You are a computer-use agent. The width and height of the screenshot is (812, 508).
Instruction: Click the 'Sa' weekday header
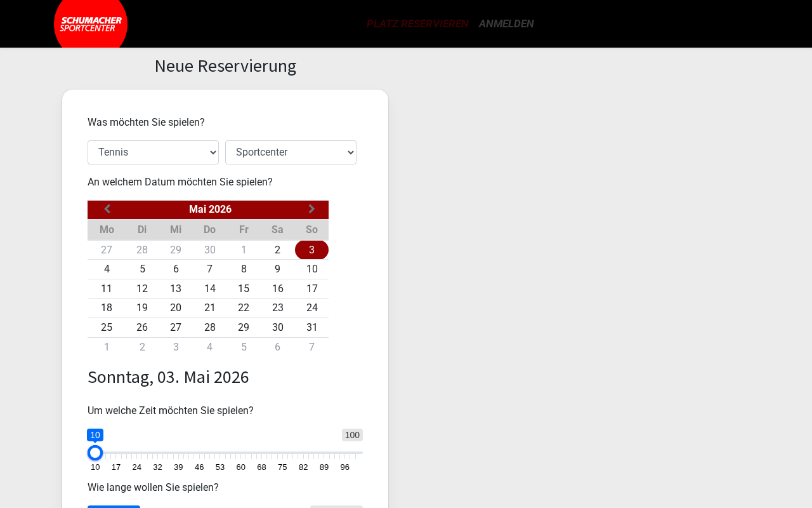(277, 230)
